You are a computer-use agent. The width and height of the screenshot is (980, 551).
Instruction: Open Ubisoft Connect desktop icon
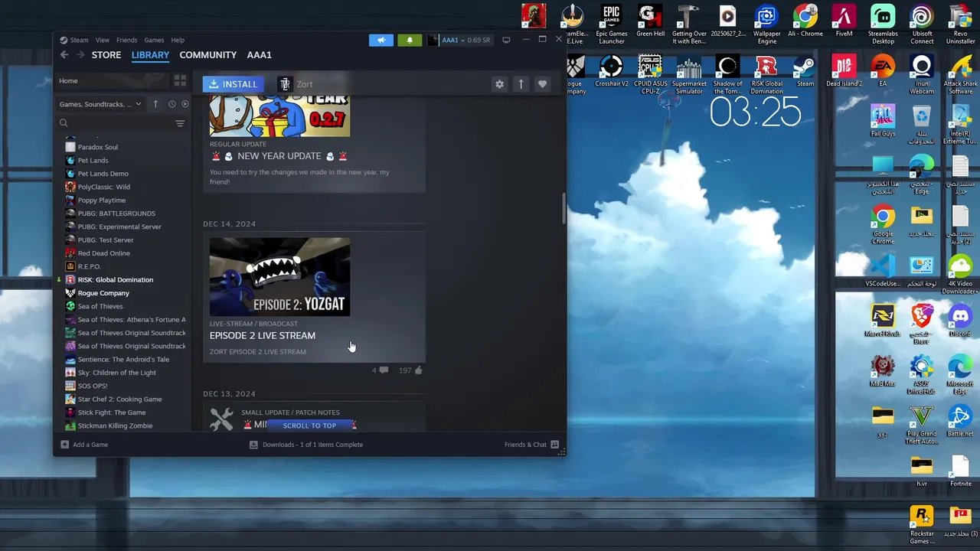click(x=922, y=24)
